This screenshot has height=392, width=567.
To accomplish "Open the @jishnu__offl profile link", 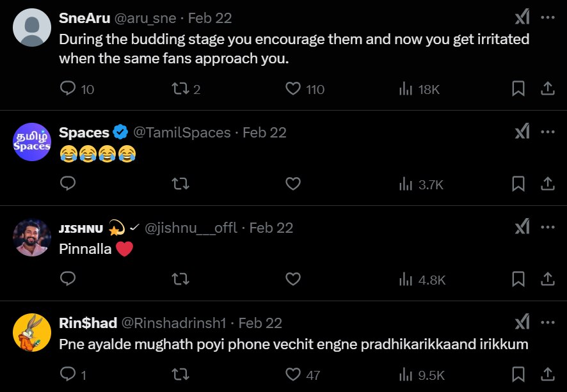I will click(191, 228).
